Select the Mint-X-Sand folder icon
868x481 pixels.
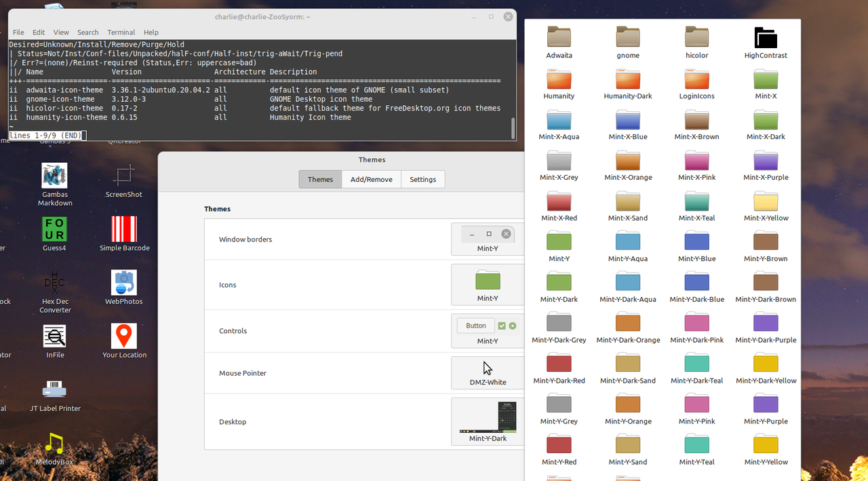(x=628, y=206)
